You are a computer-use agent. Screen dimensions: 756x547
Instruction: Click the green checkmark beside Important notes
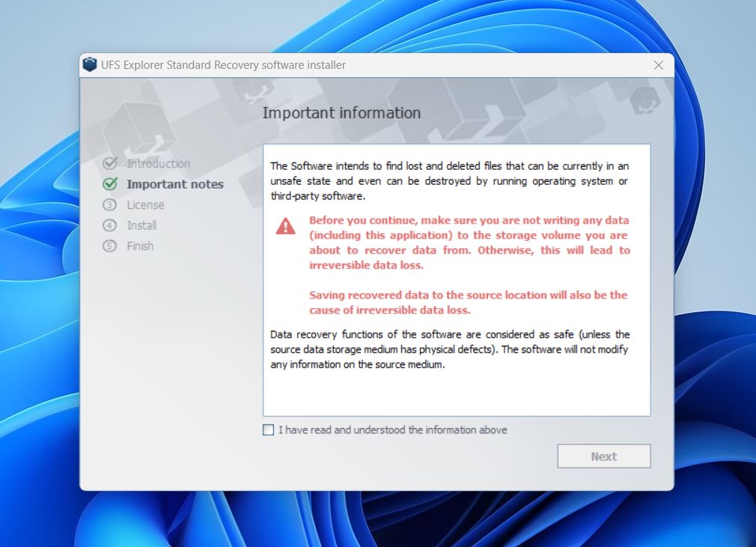(110, 184)
